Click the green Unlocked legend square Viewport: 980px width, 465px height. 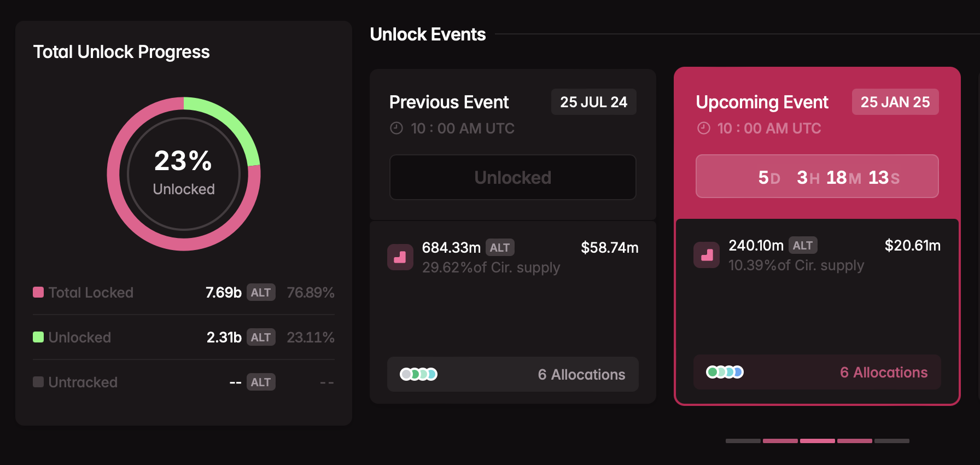click(x=38, y=337)
